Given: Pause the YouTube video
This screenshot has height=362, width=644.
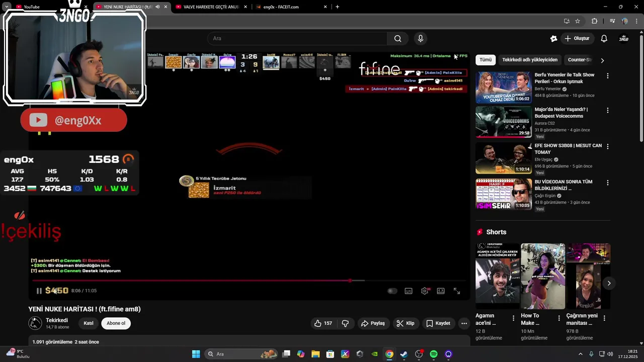Looking at the screenshot, I should [x=39, y=291].
